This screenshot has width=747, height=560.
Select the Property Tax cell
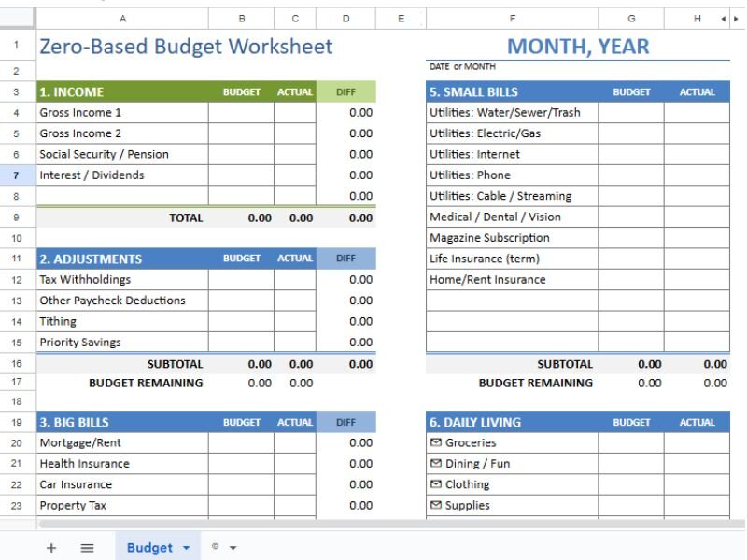(122, 505)
